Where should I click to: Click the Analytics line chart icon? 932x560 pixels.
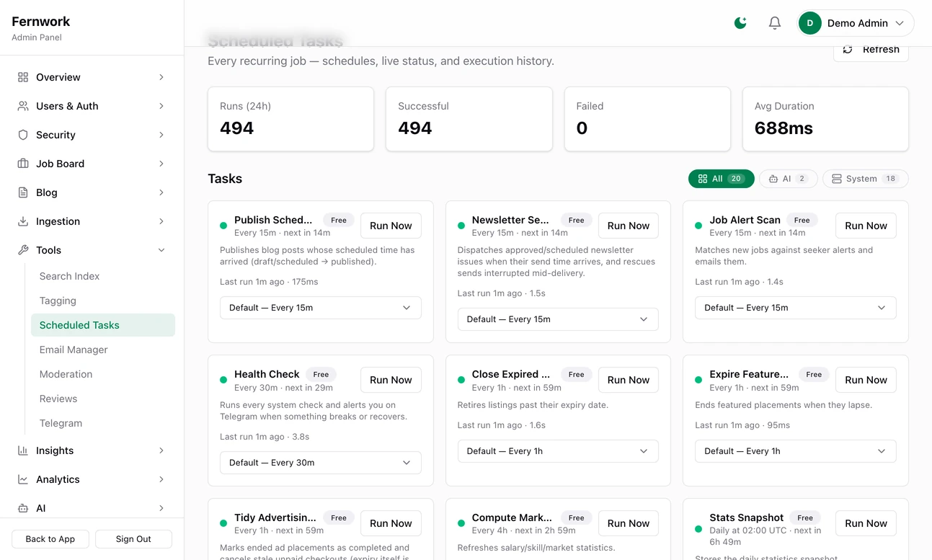(23, 479)
